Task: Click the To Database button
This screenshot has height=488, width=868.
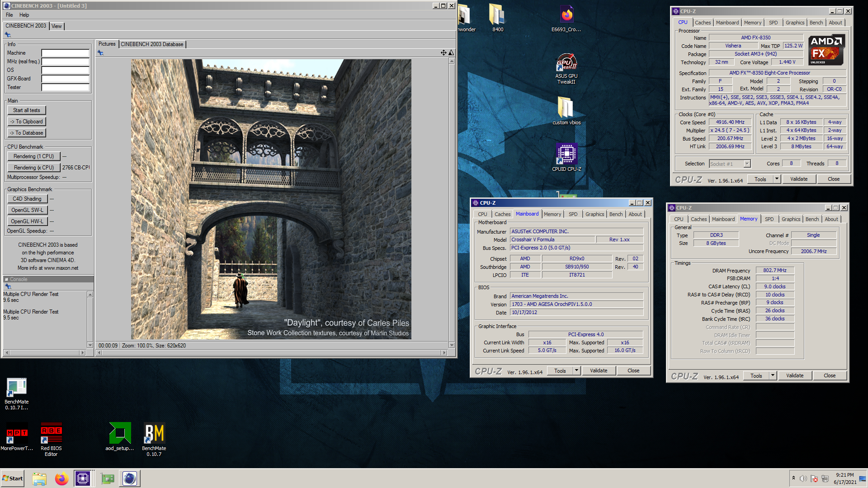Action: [27, 133]
